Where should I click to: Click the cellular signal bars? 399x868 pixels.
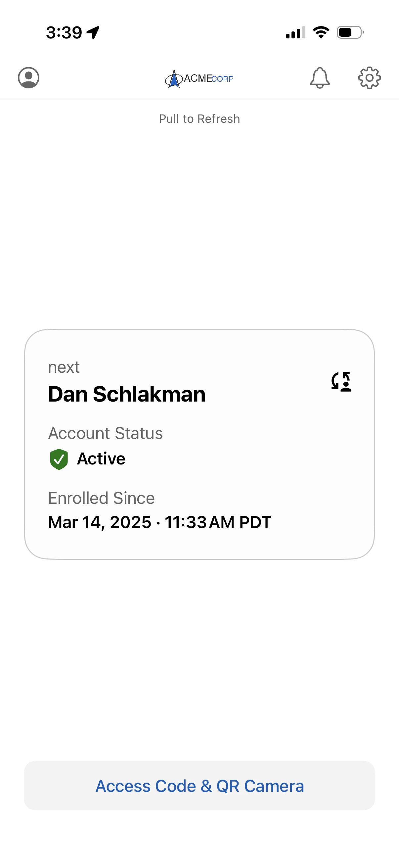pyautogui.click(x=295, y=33)
